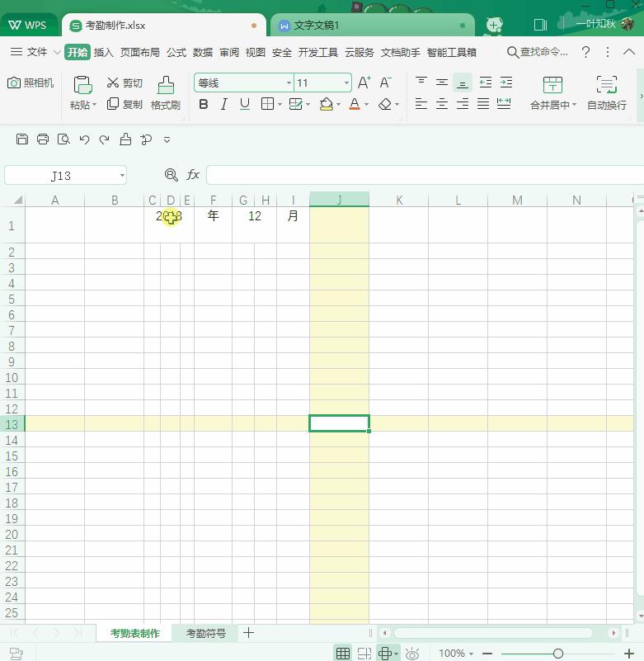Open print preview icon
The image size is (644, 661).
point(63,139)
